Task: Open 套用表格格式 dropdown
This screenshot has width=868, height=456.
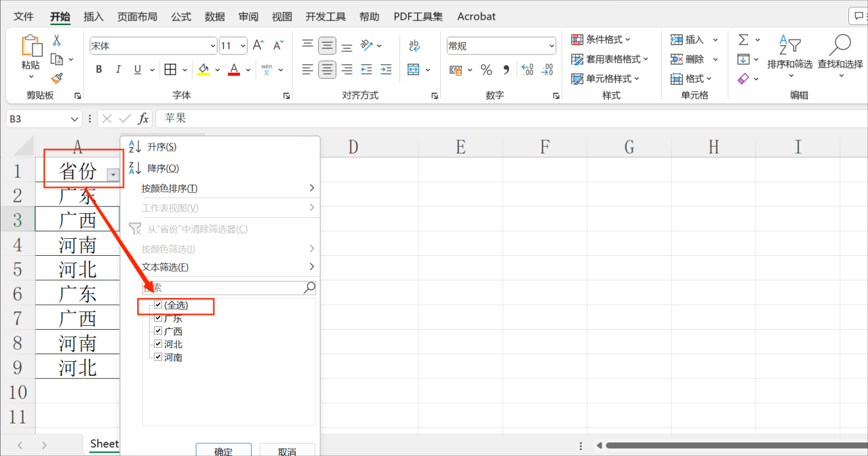Action: click(x=610, y=59)
